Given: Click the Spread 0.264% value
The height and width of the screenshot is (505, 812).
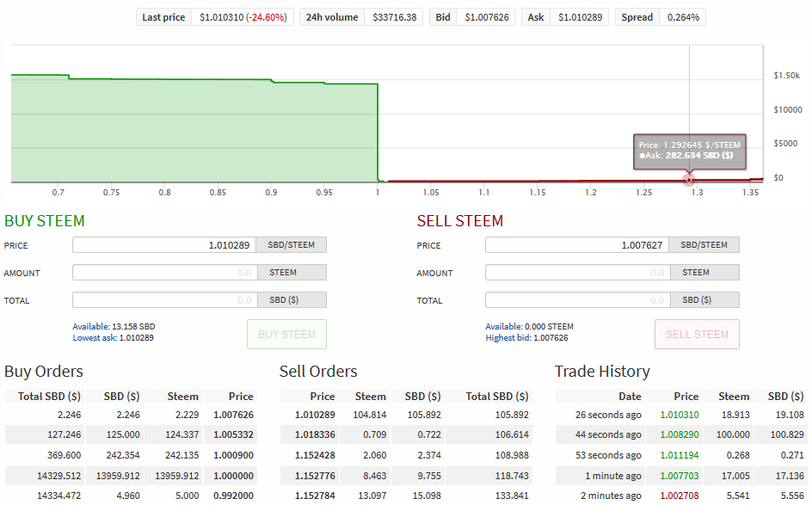Looking at the screenshot, I should click(x=683, y=17).
